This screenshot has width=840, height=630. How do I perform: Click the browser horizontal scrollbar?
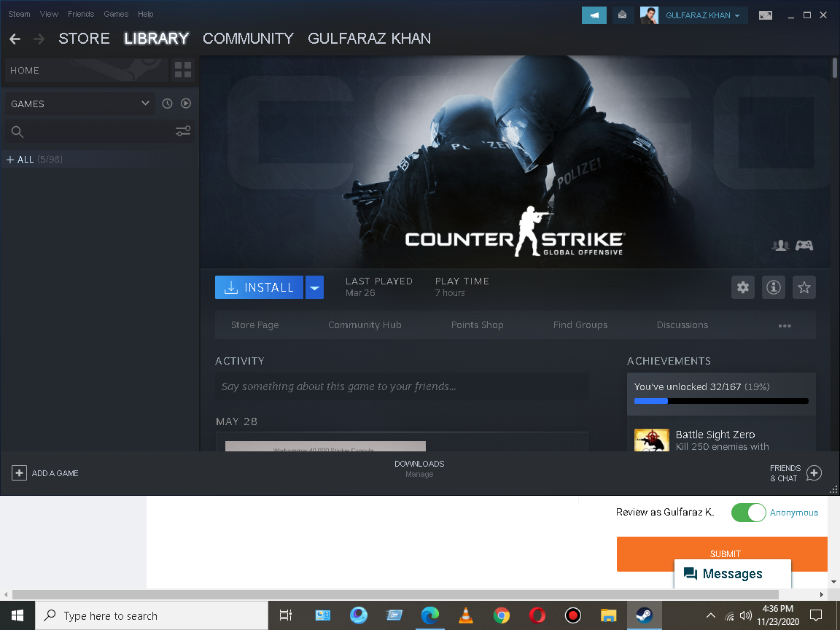pyautogui.click(x=395, y=595)
